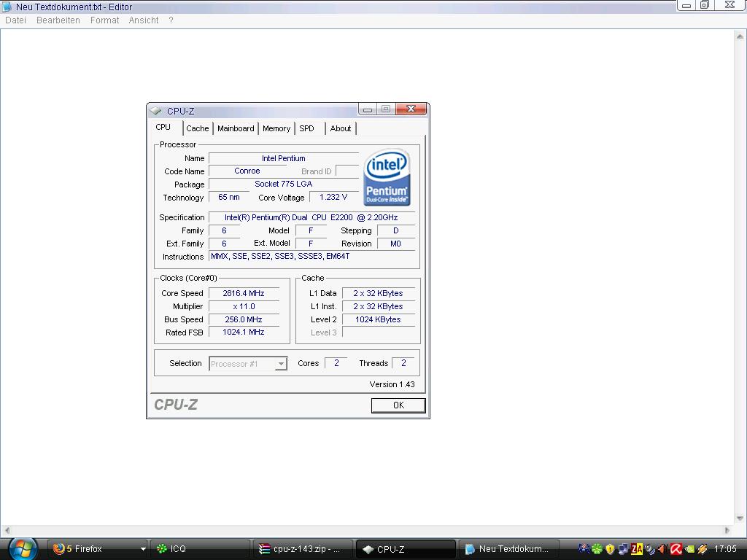The height and width of the screenshot is (560, 747).
Task: Open the Bearbeiten menu
Action: (x=58, y=20)
